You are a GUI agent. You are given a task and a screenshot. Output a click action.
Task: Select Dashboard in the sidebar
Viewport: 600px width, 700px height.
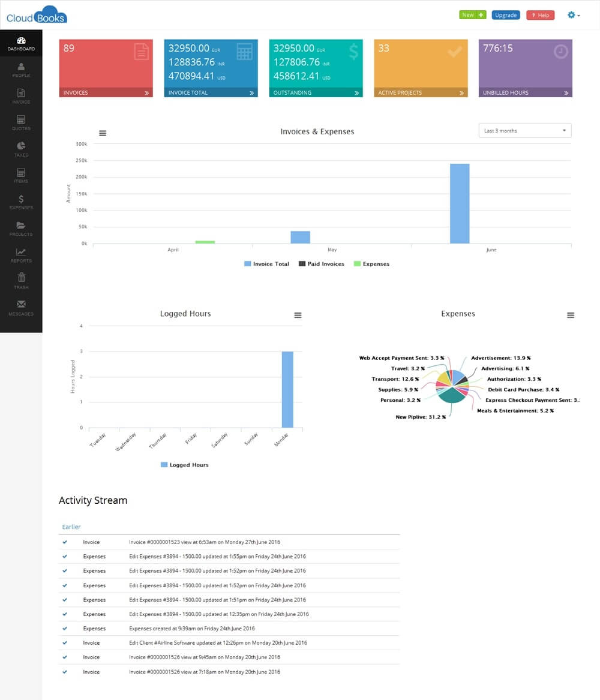pyautogui.click(x=21, y=43)
